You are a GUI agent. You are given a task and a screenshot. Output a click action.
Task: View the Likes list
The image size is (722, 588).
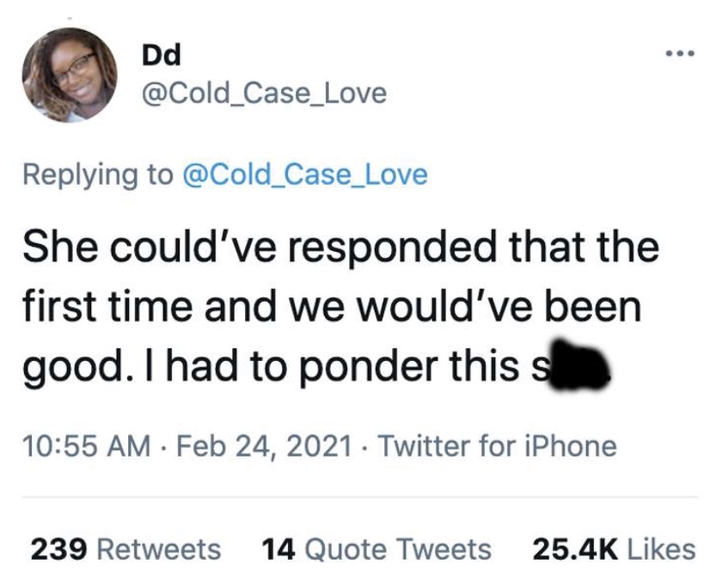pos(614,550)
